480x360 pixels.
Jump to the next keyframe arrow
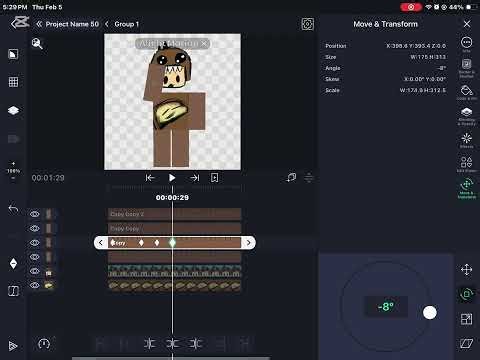tap(248, 243)
